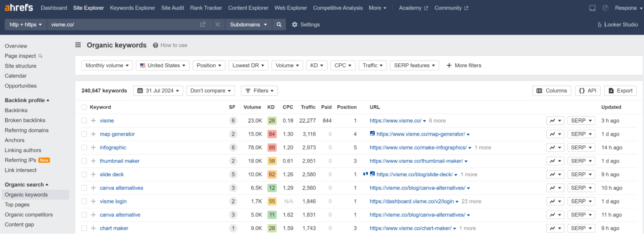
Task: Click image SERP feature icon on map-generator URL
Action: pyautogui.click(x=372, y=133)
